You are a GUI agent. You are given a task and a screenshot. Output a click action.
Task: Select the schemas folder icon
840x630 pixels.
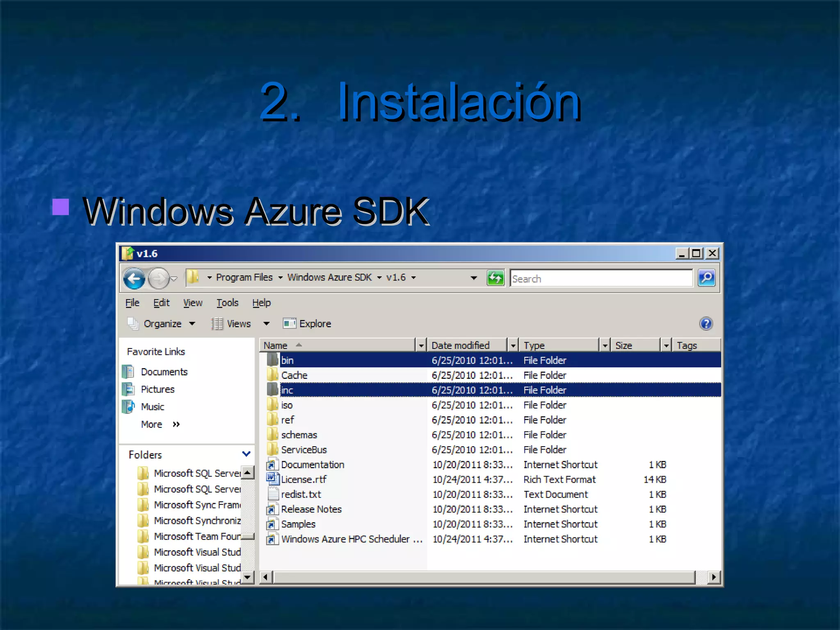click(x=273, y=434)
